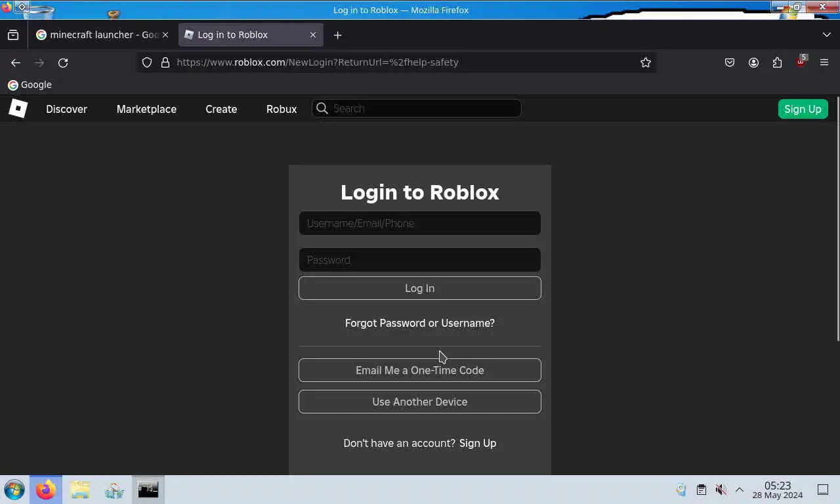Open the software installer taskbar icon
Viewport: 840px width, 504px height.
[x=114, y=490]
